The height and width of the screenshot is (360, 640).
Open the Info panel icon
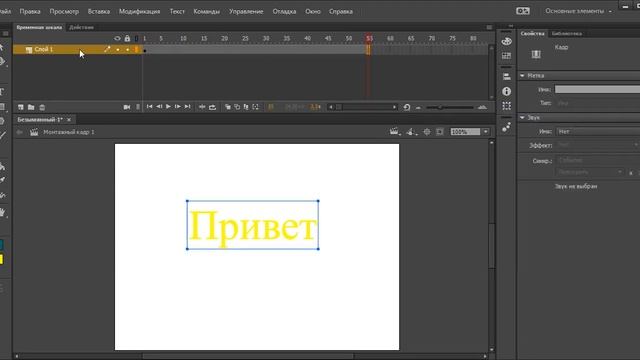(507, 91)
